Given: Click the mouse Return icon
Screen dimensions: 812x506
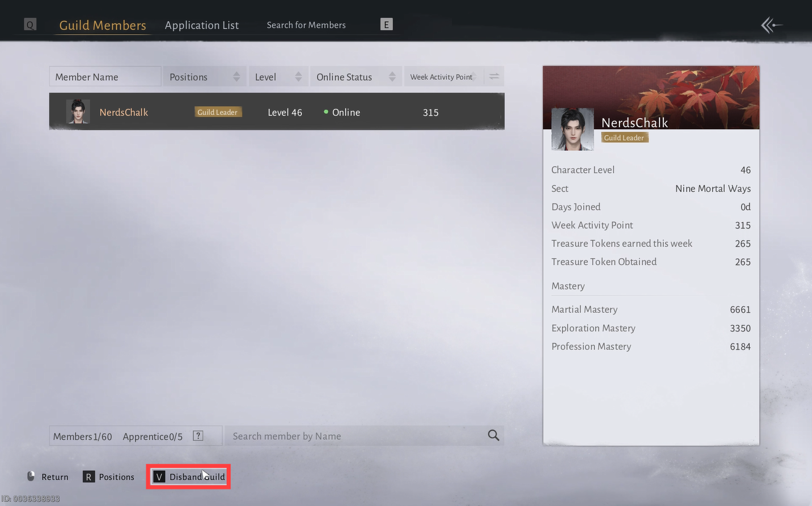Looking at the screenshot, I should coord(31,476).
